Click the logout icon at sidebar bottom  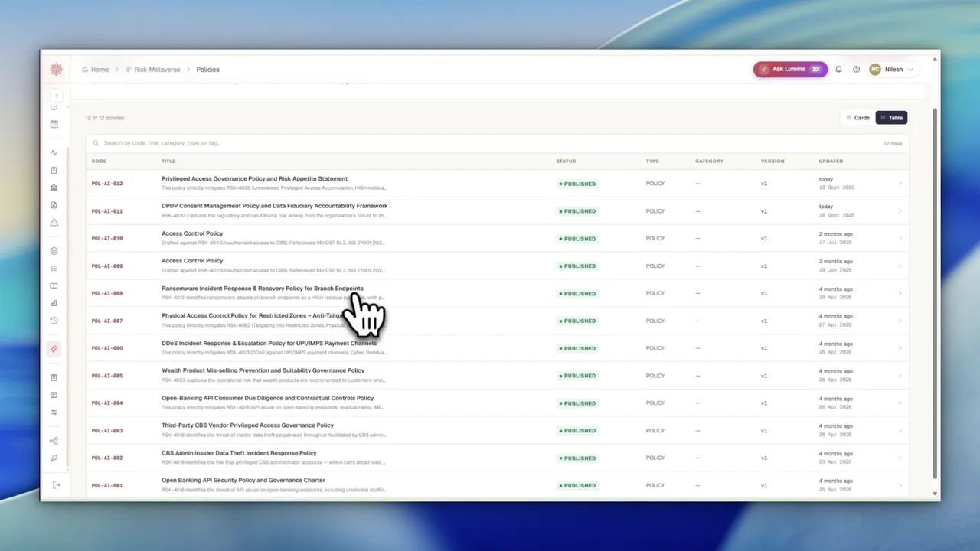click(56, 484)
